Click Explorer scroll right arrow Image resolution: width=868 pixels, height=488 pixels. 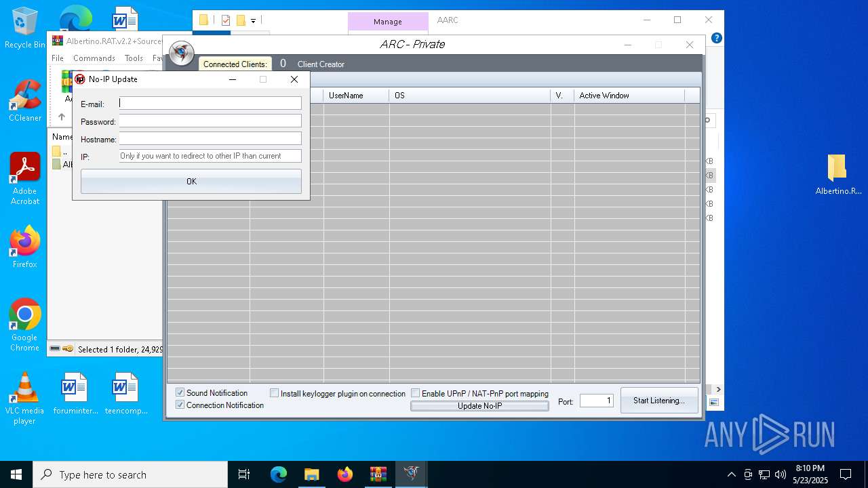719,389
